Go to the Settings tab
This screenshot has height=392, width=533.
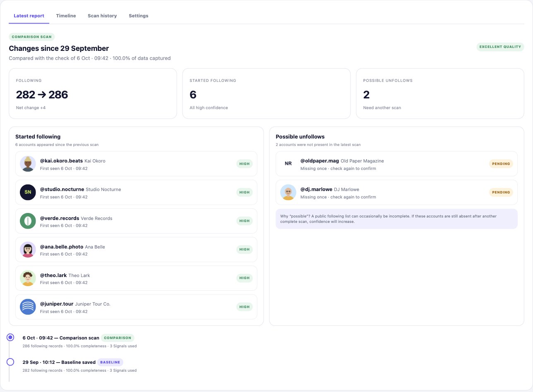[138, 16]
